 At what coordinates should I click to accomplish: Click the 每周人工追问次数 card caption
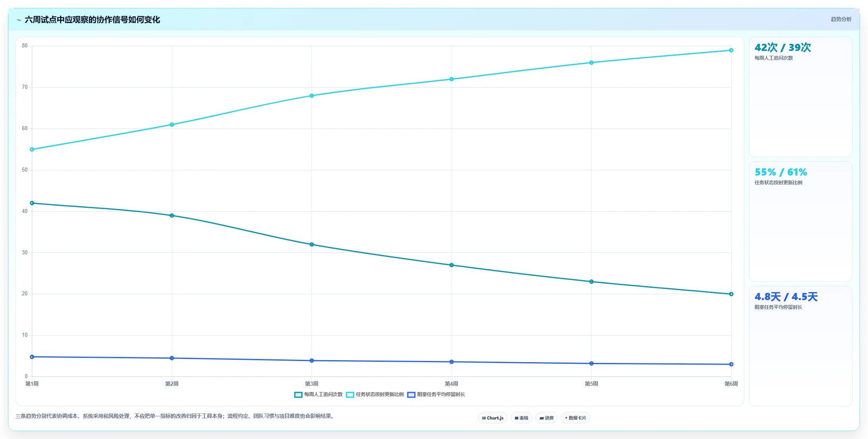coord(774,58)
